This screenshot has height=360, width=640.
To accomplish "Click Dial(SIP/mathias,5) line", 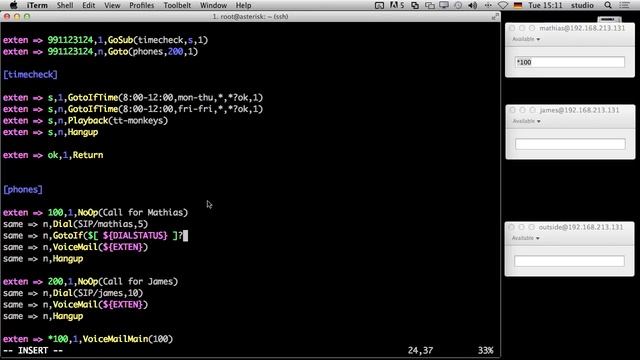I will tap(76, 224).
